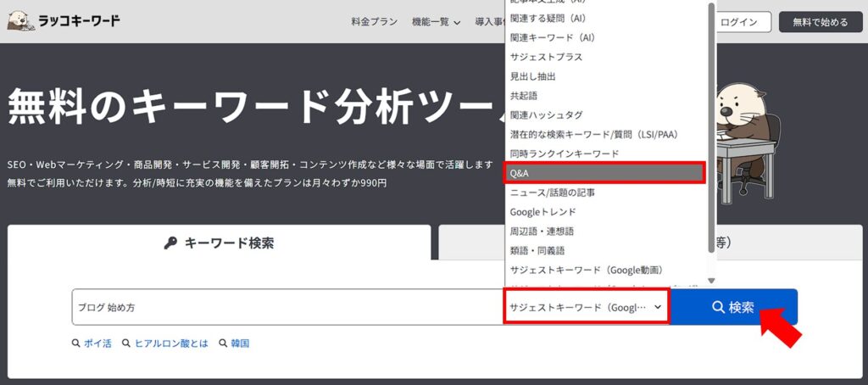Select 共起語 option

click(605, 96)
